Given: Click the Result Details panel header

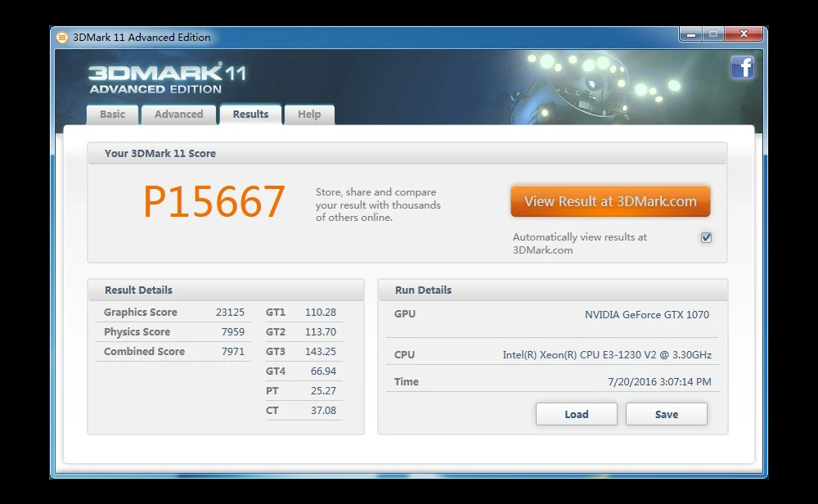Looking at the screenshot, I should click(x=226, y=290).
